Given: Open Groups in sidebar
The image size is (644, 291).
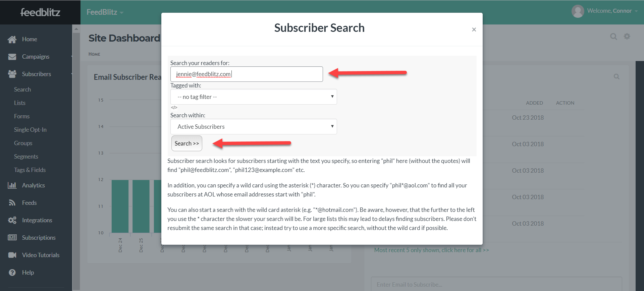Looking at the screenshot, I should pyautogui.click(x=23, y=143).
